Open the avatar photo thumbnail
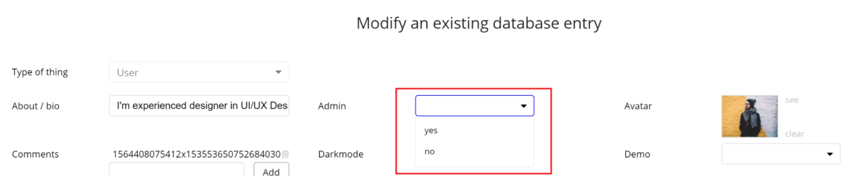868x182 pixels. pos(749,117)
